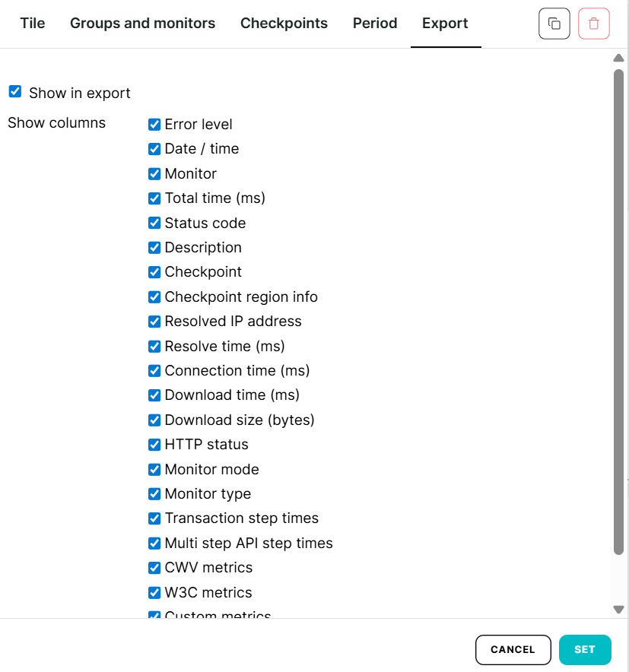Click the Set button
The height and width of the screenshot is (672, 629).
pos(585,650)
